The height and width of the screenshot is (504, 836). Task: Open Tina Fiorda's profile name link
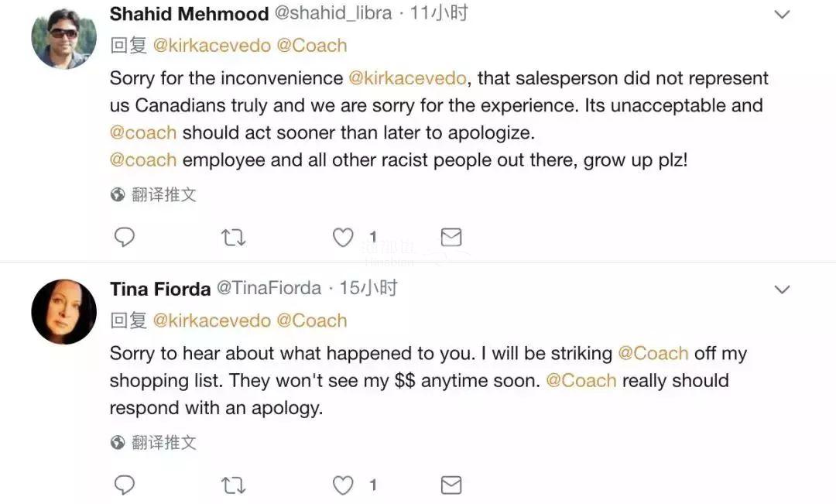pos(160,289)
